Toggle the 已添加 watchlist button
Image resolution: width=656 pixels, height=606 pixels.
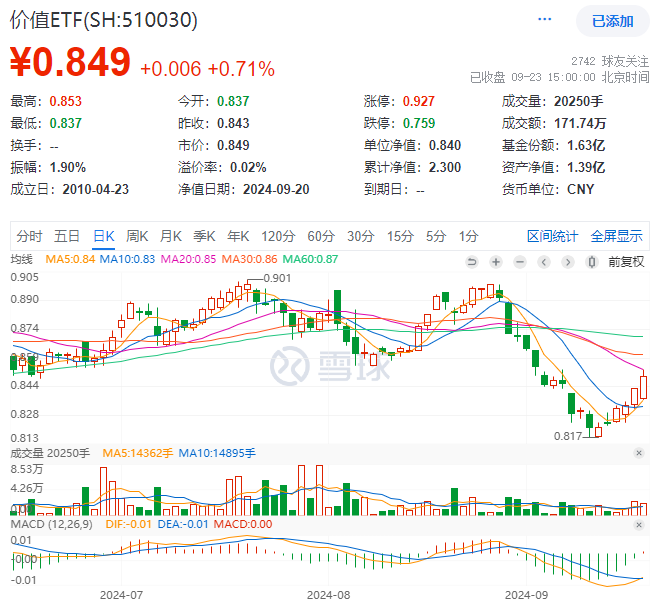coord(612,21)
